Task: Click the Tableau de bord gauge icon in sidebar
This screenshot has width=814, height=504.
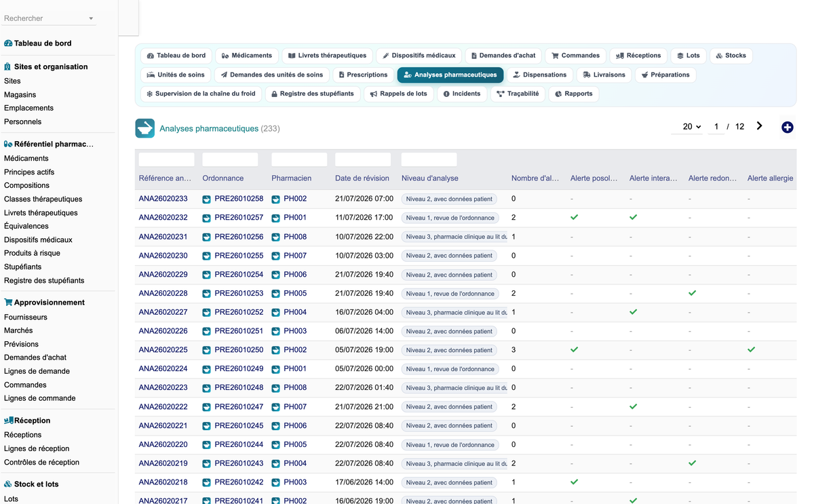Action: tap(8, 43)
